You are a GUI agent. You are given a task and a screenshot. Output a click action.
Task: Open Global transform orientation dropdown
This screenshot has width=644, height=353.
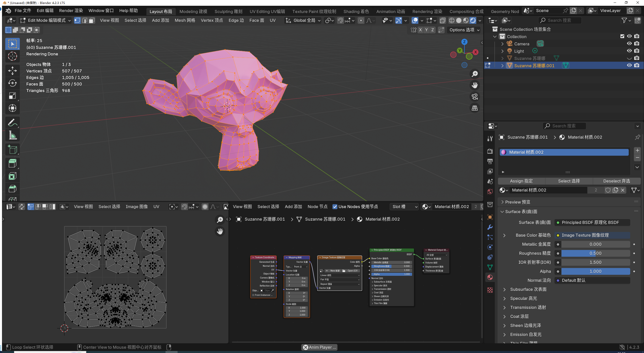pyautogui.click(x=303, y=20)
